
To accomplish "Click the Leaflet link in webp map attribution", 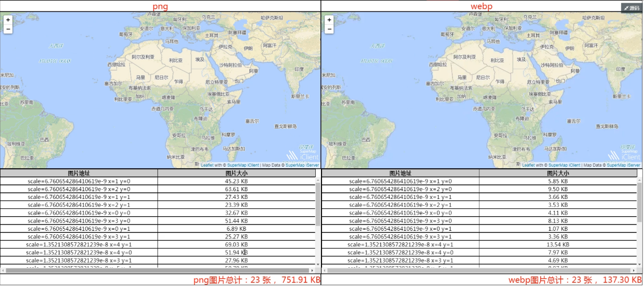I will (x=530, y=165).
